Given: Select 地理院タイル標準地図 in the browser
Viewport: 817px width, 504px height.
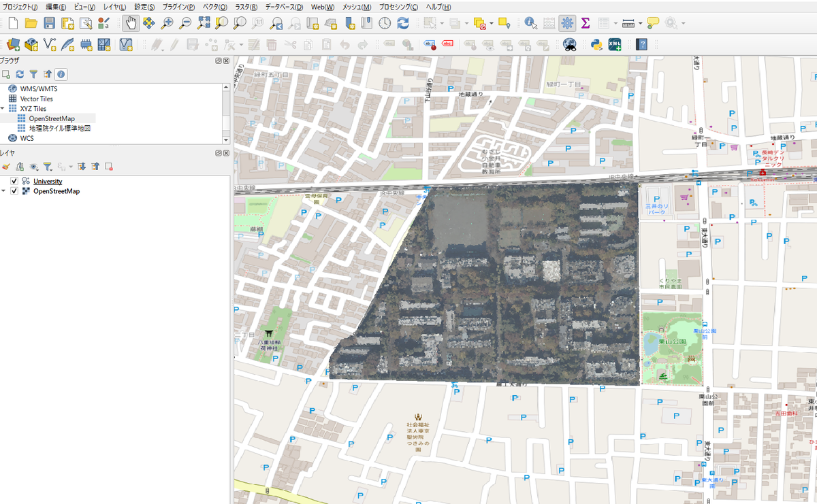Looking at the screenshot, I should click(59, 128).
